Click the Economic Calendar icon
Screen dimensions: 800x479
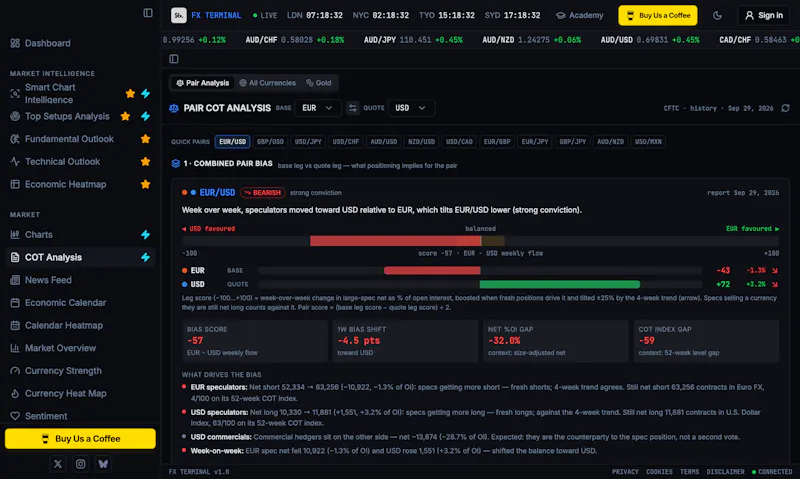[x=15, y=302]
